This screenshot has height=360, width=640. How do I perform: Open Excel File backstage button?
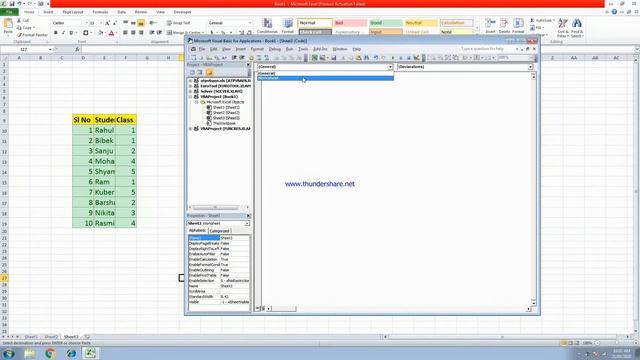(9, 12)
